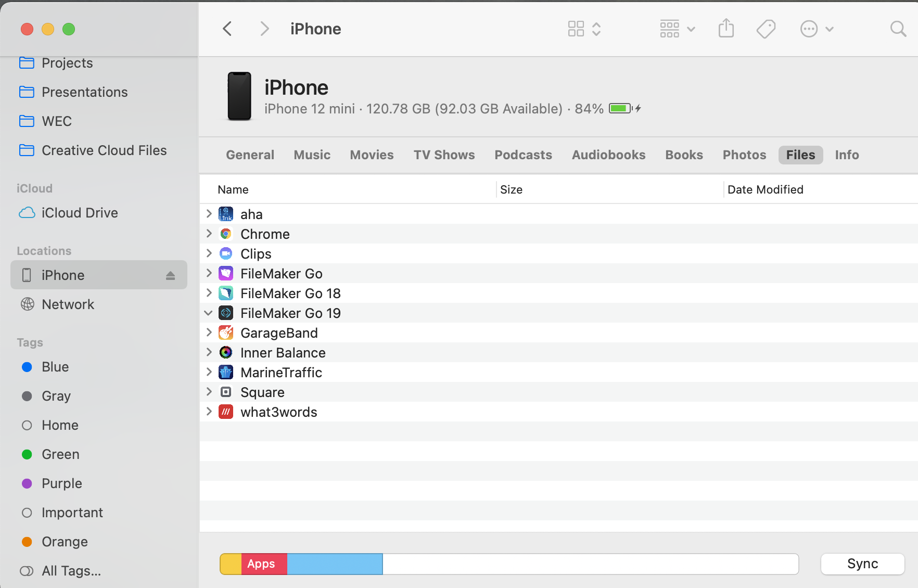Open the group-by options dropdown

coord(677,29)
